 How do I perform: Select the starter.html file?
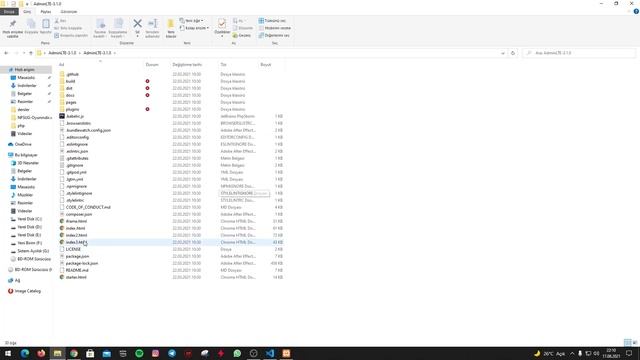[x=76, y=277]
